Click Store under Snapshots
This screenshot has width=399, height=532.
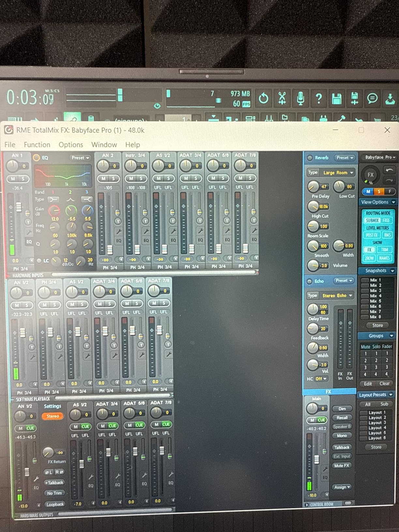pyautogui.click(x=377, y=325)
